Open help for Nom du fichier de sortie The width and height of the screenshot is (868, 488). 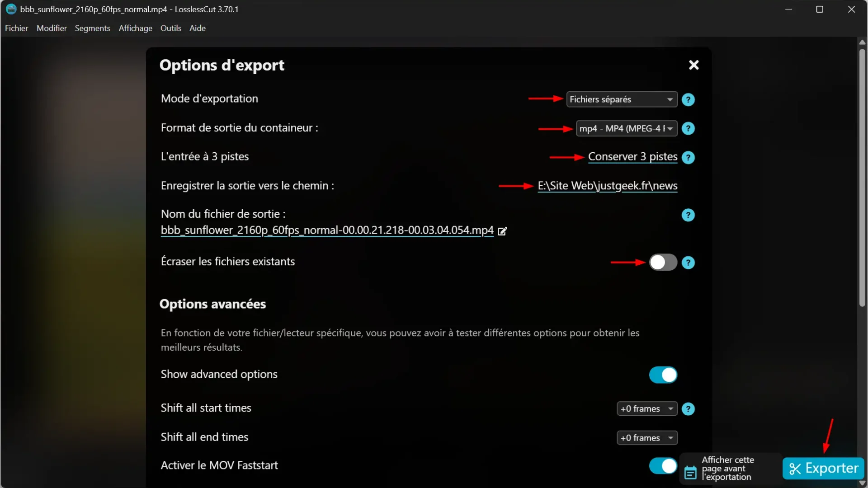point(688,215)
